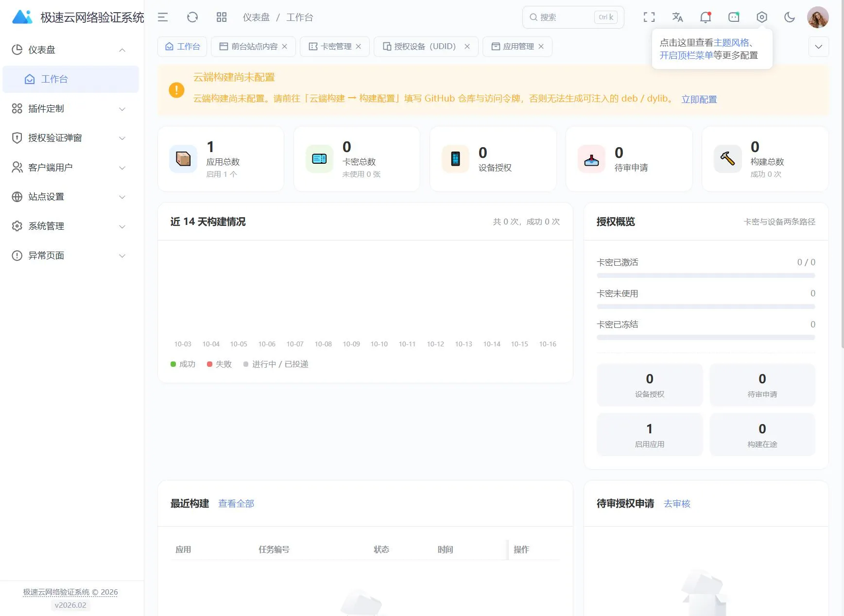Click the 待审申请 inbox icon
844x616 pixels.
pyautogui.click(x=591, y=159)
